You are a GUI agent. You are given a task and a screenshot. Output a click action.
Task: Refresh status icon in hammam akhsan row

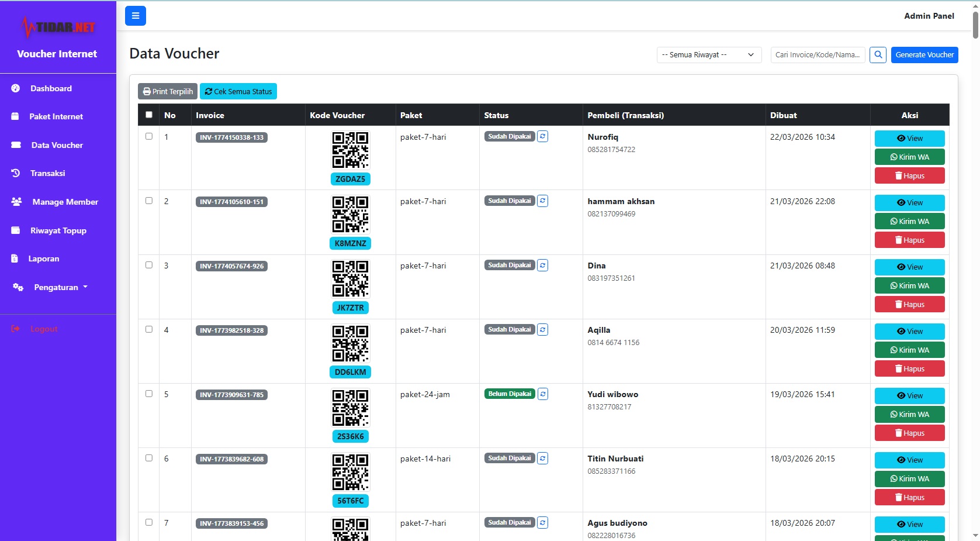542,201
